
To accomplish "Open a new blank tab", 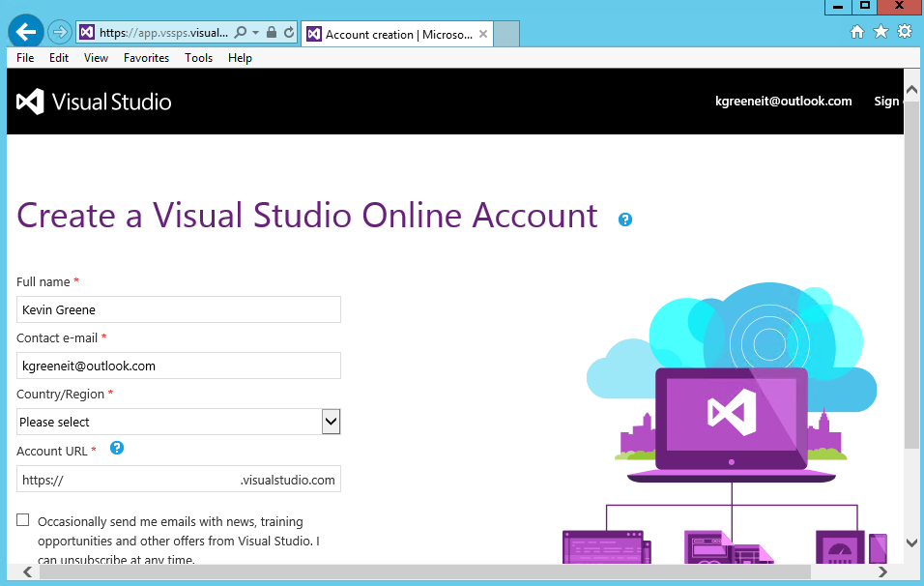I will tap(506, 34).
